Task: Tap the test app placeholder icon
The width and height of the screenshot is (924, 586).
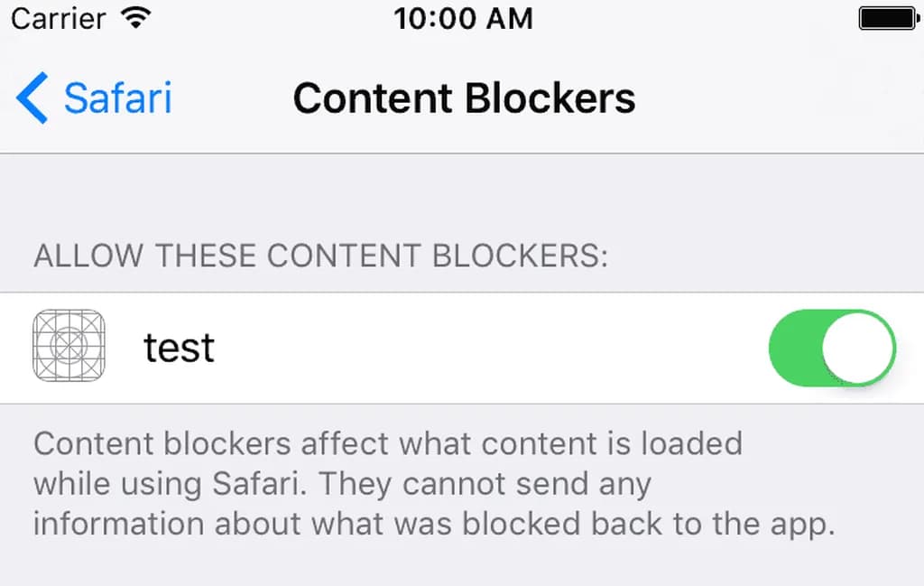Action: tap(69, 346)
